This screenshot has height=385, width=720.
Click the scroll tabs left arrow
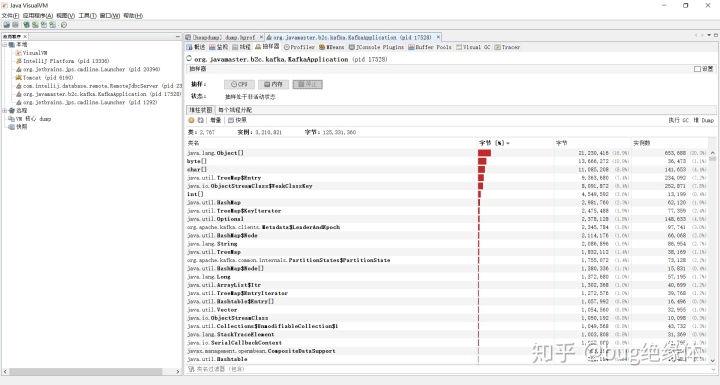[696, 35]
